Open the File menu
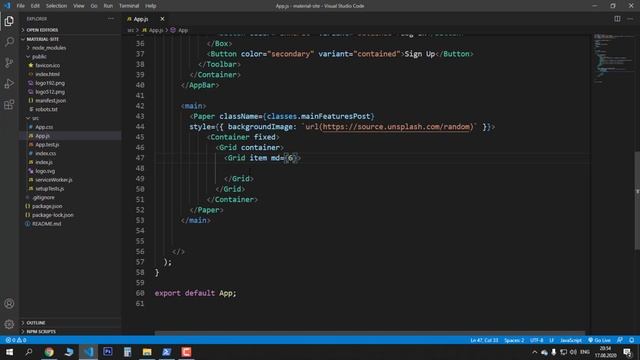Viewport: 640px width, 360px height. (20, 6)
